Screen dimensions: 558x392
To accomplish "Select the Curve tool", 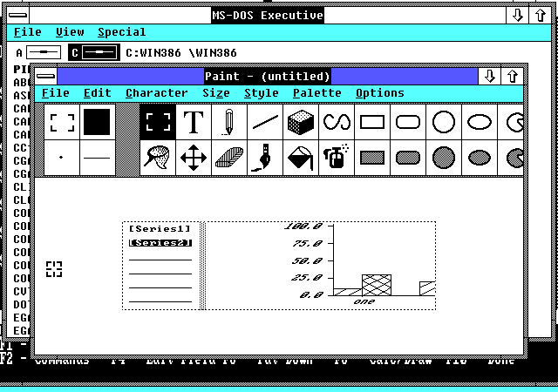I will pyautogui.click(x=337, y=122).
